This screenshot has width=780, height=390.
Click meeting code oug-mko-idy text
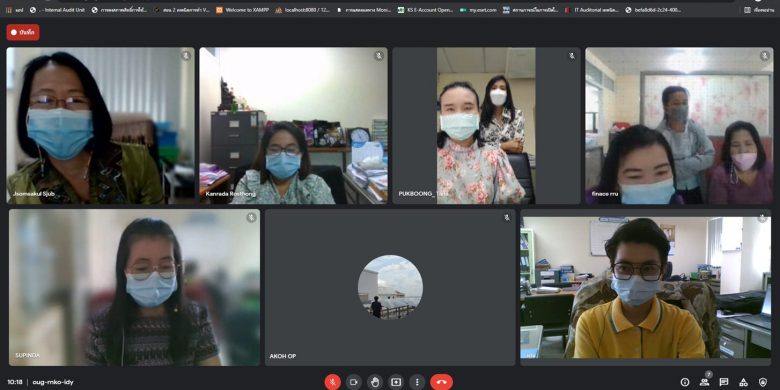click(x=53, y=382)
